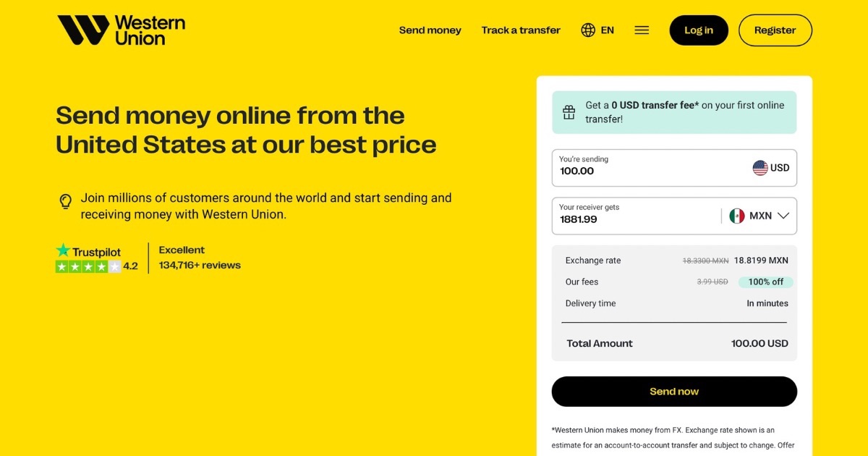Open the hamburger menu
Screen dimensions: 868x456
642,30
